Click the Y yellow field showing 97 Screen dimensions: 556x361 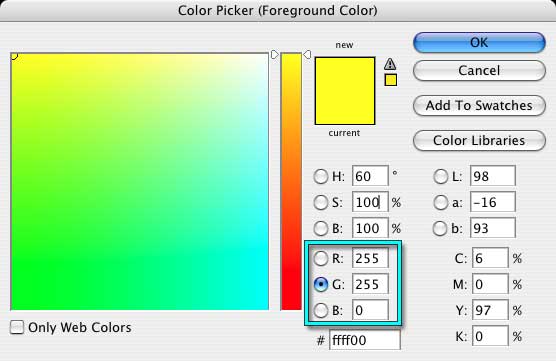pos(490,310)
